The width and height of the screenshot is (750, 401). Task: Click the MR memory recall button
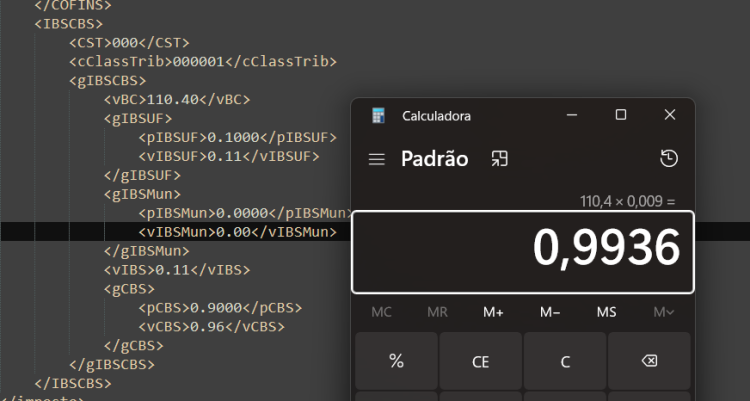click(437, 312)
